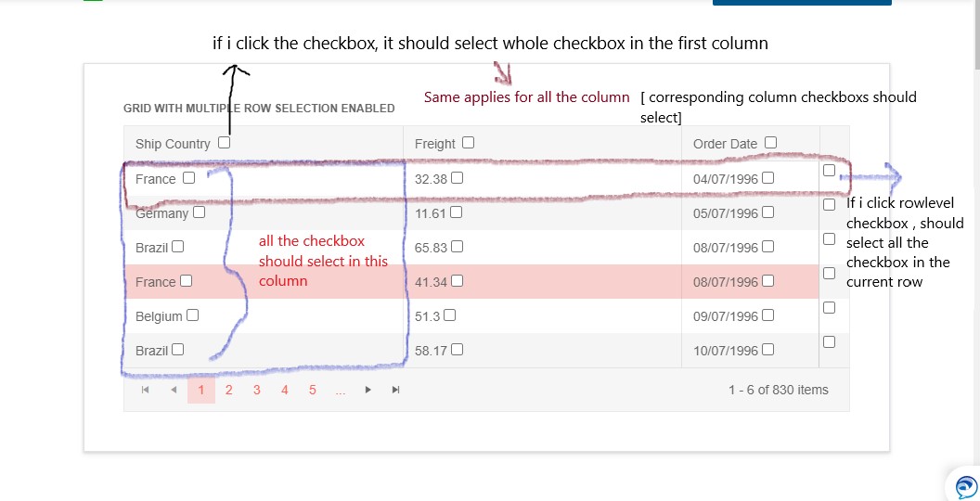
Task: Go to the first grid page
Action: [145, 391]
